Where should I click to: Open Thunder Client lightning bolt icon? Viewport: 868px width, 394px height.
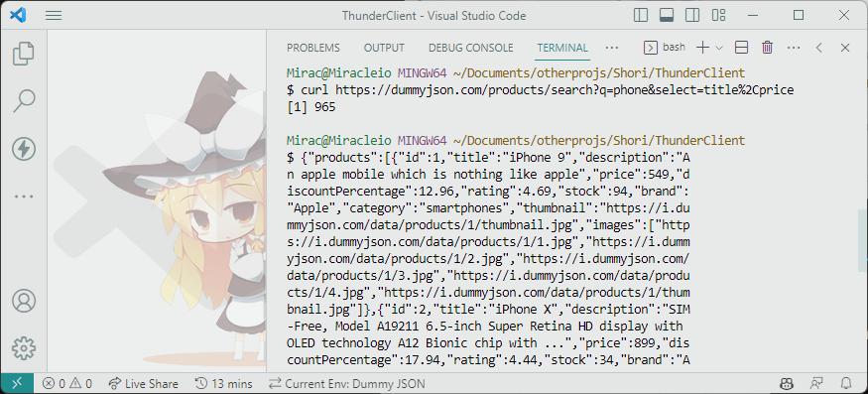(23, 149)
